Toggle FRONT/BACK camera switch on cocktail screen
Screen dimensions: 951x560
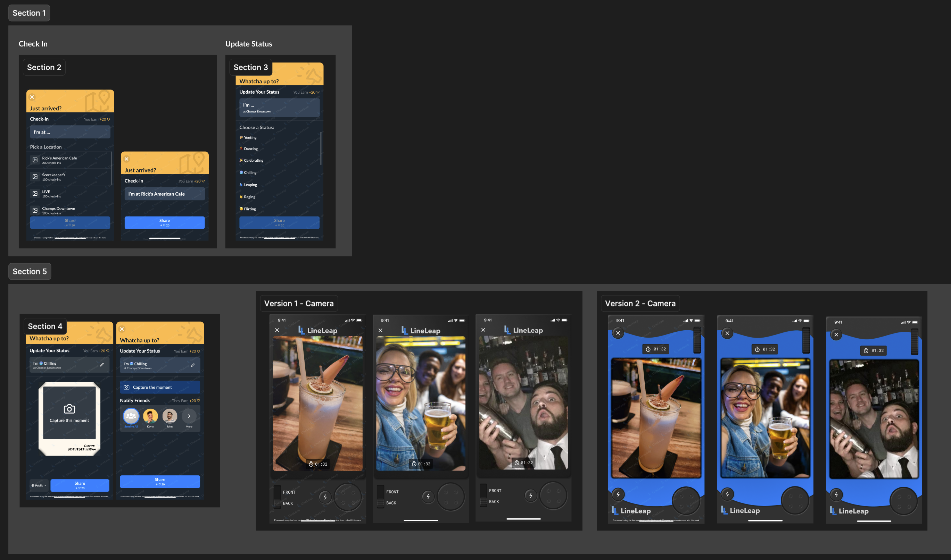click(278, 497)
